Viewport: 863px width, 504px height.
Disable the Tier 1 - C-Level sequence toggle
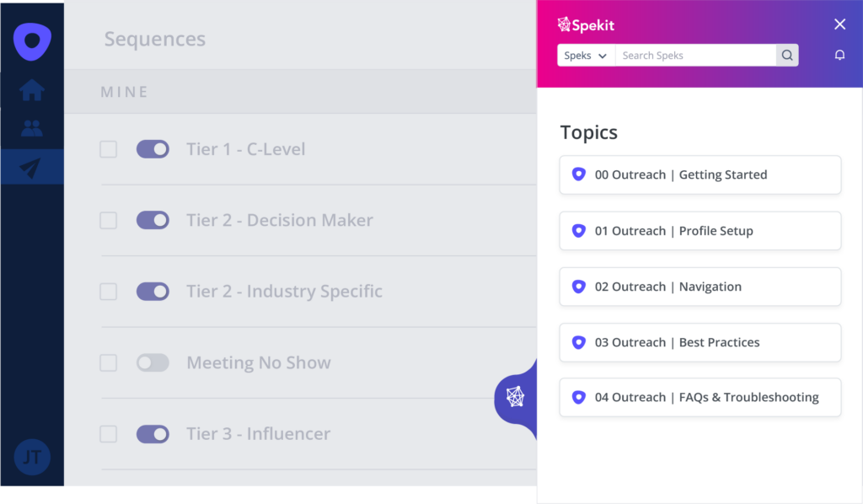coord(153,149)
